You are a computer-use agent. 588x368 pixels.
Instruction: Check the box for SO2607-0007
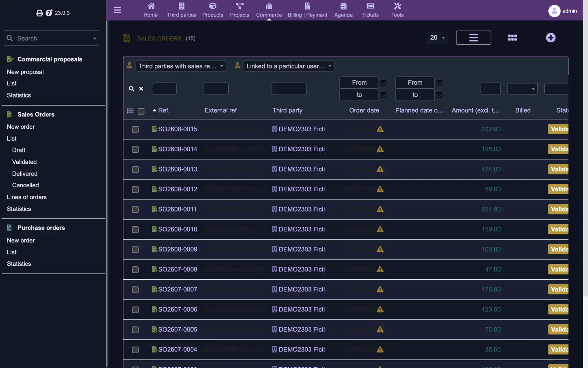point(135,290)
